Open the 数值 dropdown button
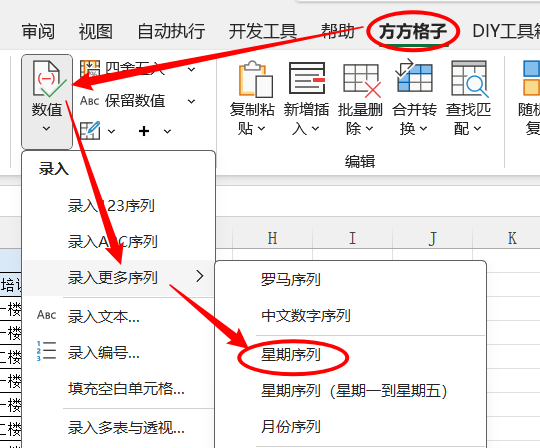This screenshot has width=540, height=448. tap(47, 101)
